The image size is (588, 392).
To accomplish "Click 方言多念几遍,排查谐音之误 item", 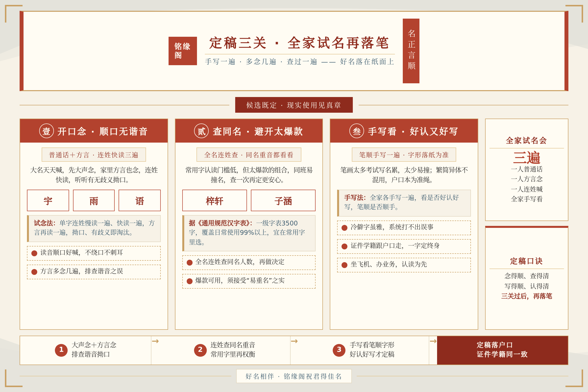I will 94,272.
